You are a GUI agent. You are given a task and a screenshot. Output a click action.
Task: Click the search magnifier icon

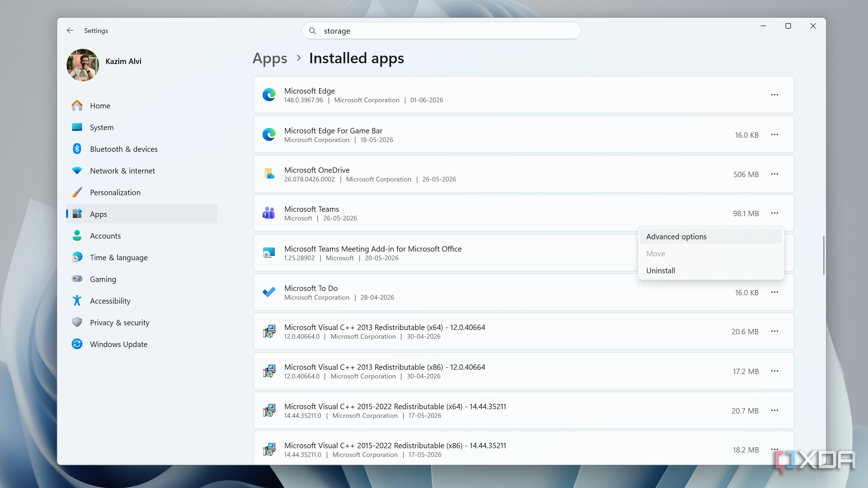tap(312, 31)
